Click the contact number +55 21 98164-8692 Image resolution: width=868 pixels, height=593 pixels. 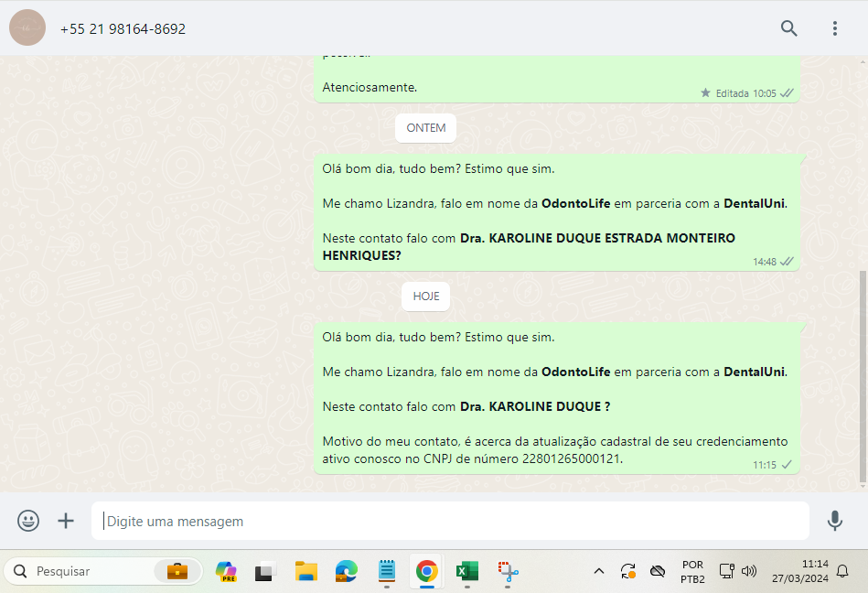click(x=123, y=28)
